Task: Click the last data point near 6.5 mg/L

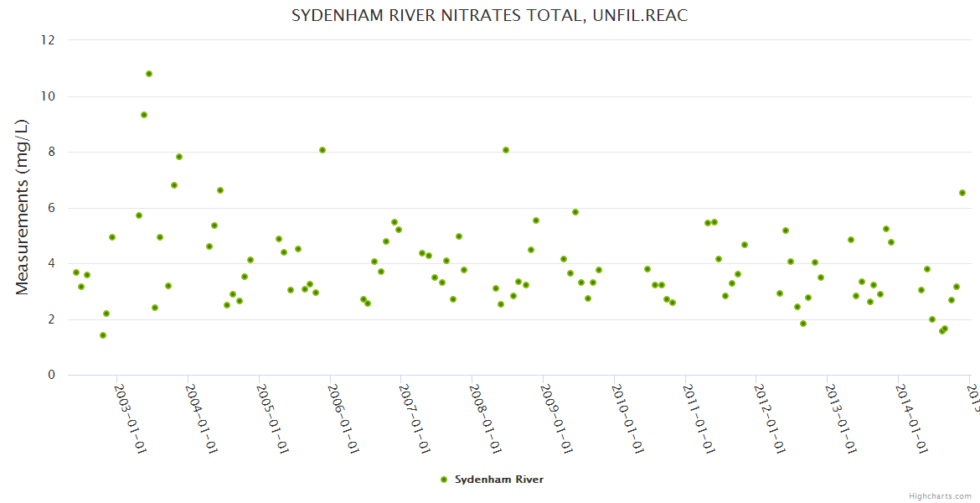Action: pos(962,193)
